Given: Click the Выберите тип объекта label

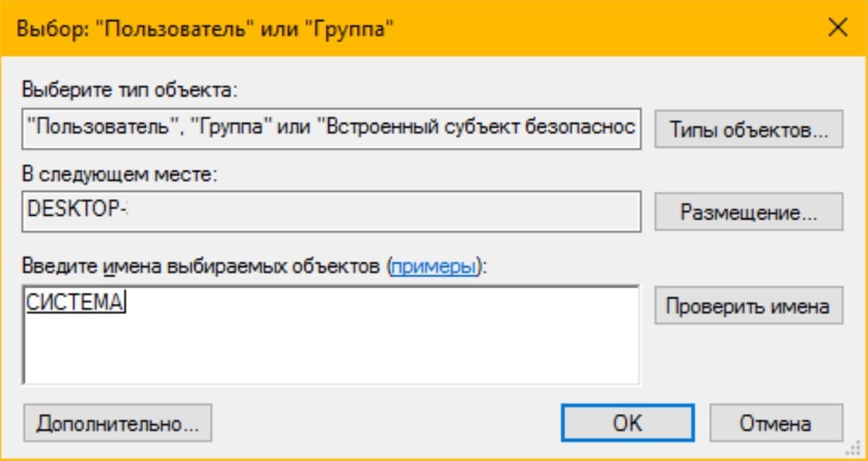Looking at the screenshot, I should click(x=130, y=90).
